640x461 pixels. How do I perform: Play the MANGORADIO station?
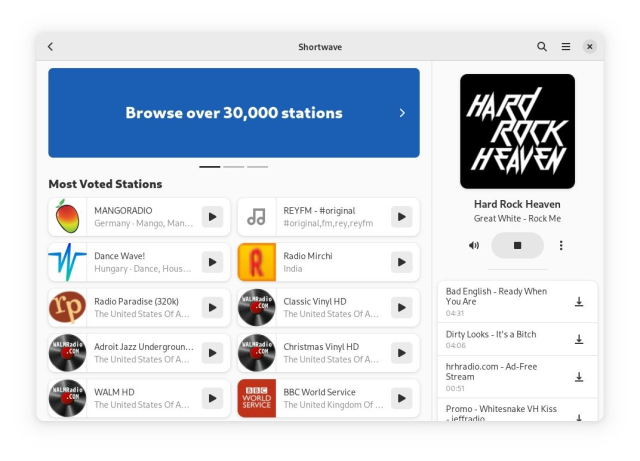212,217
